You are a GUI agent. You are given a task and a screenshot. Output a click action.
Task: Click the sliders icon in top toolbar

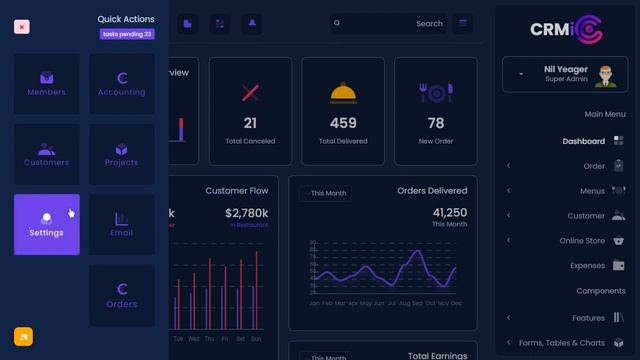(x=220, y=24)
